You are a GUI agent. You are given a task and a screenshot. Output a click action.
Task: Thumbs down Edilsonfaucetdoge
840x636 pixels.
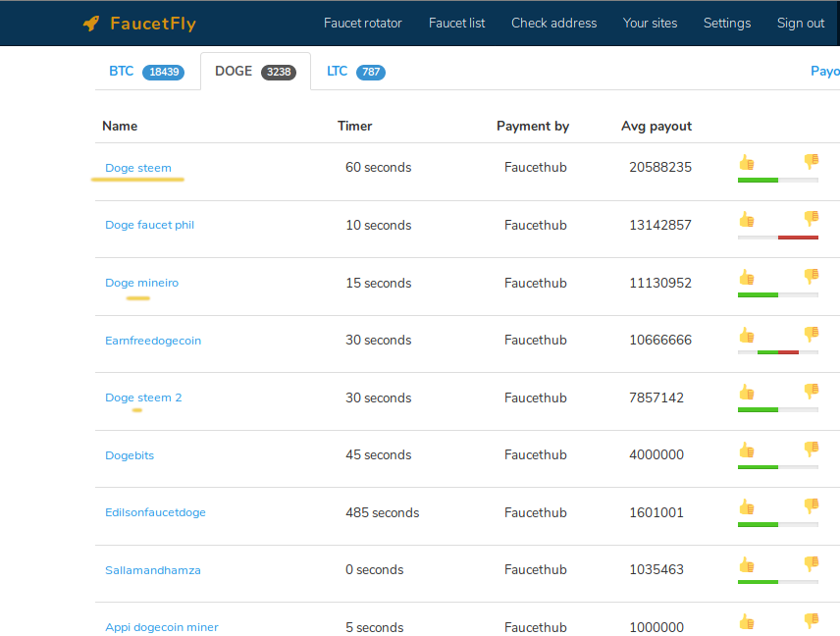[812, 505]
